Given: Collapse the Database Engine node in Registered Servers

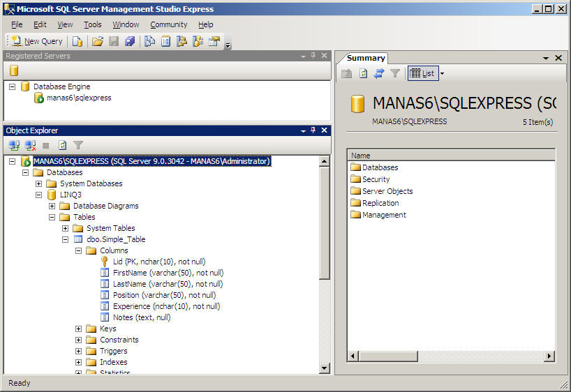Looking at the screenshot, I should 13,86.
